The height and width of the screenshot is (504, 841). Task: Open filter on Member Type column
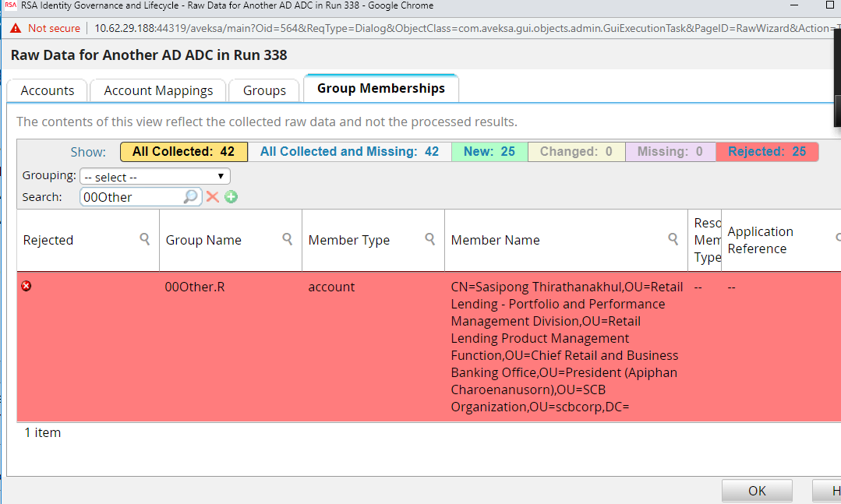pos(429,238)
